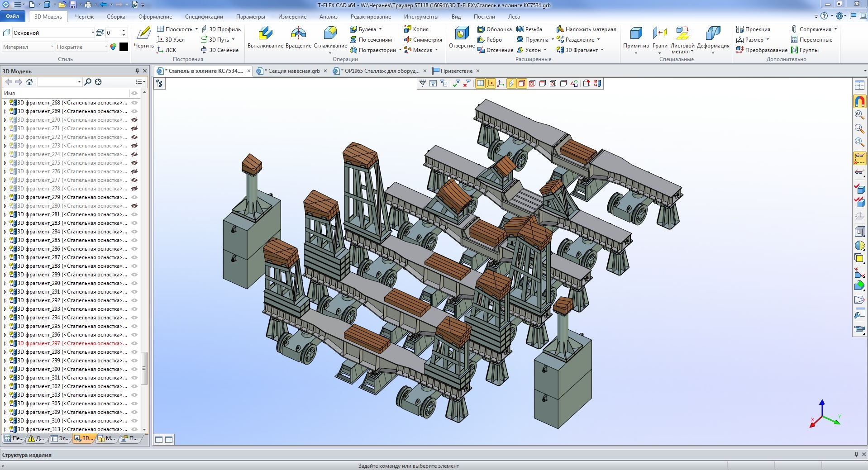Switch to Секция навесная.grb document tab

pyautogui.click(x=291, y=71)
